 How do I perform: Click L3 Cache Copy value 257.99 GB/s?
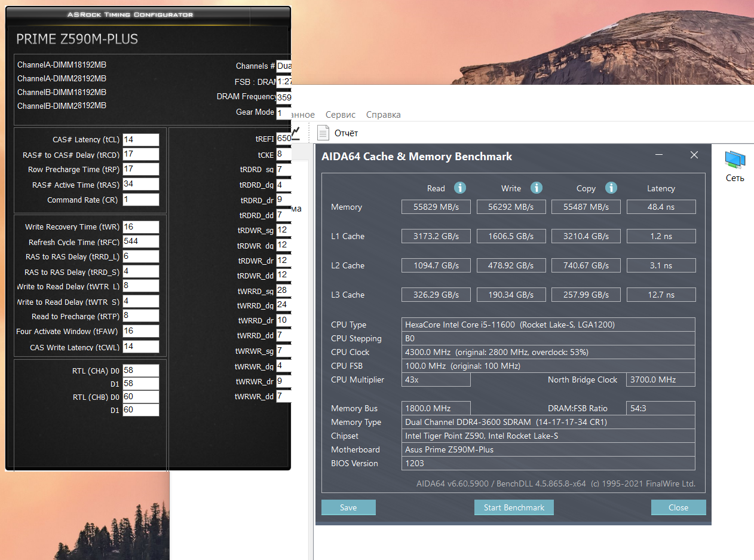click(586, 295)
